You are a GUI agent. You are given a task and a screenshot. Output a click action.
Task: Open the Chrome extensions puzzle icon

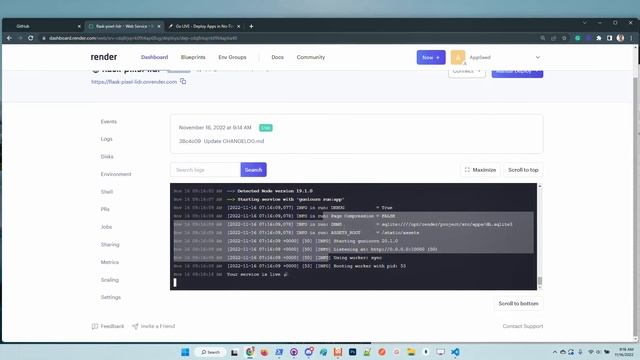pos(599,38)
